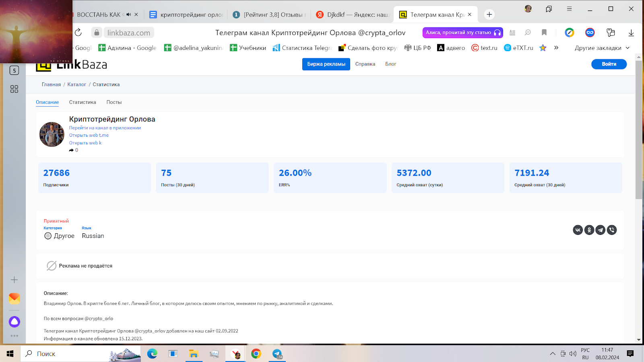Click the Войти login button
The width and height of the screenshot is (644, 362).
[609, 64]
